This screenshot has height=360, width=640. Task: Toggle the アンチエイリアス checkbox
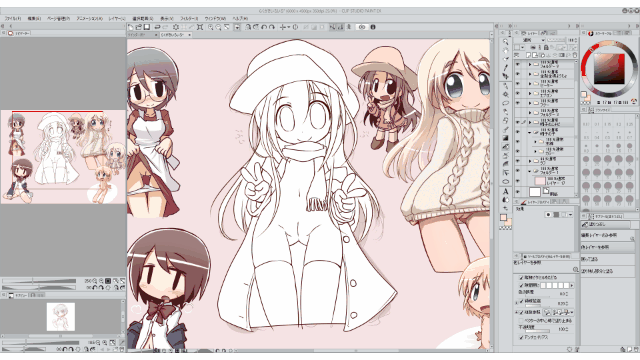pyautogui.click(x=521, y=337)
